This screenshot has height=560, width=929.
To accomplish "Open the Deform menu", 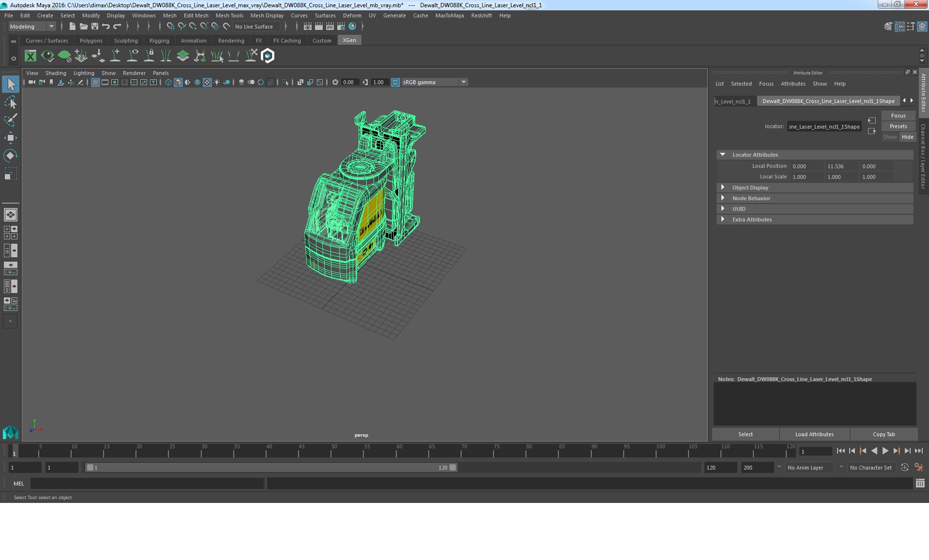I will coord(352,15).
